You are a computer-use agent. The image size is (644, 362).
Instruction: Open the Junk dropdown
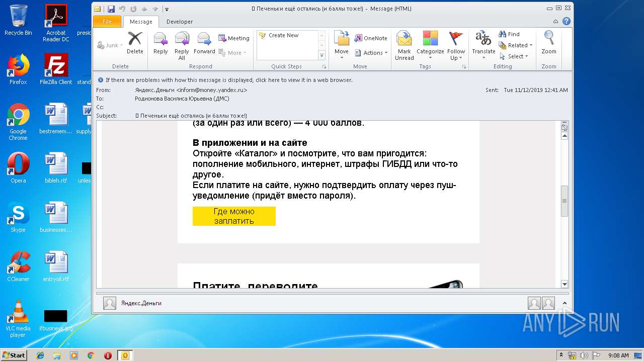[110, 45]
